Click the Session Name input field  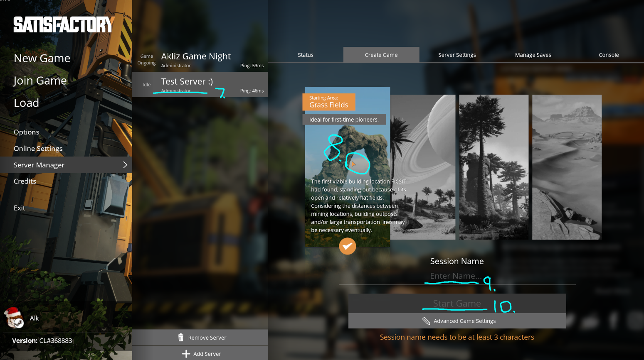point(457,276)
